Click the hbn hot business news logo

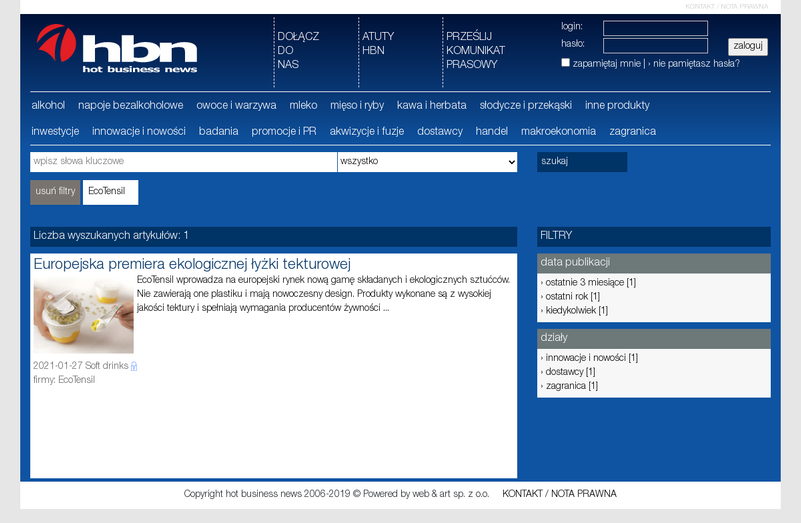(117, 49)
